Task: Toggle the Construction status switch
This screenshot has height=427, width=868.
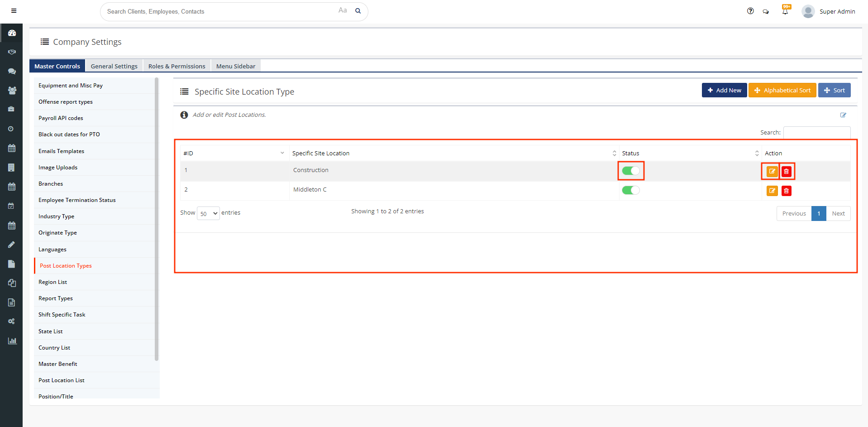Action: coord(630,171)
